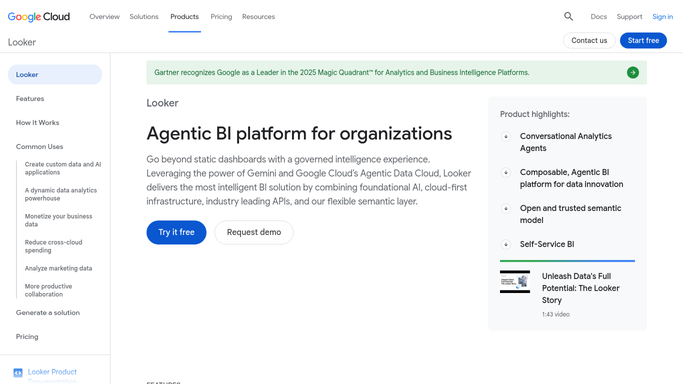Expand Self-Service BI highlight
The width and height of the screenshot is (683, 384).
point(506,244)
